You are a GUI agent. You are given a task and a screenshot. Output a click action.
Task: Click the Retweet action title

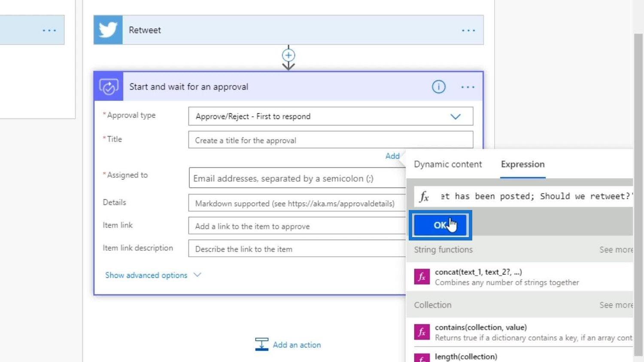click(x=145, y=30)
